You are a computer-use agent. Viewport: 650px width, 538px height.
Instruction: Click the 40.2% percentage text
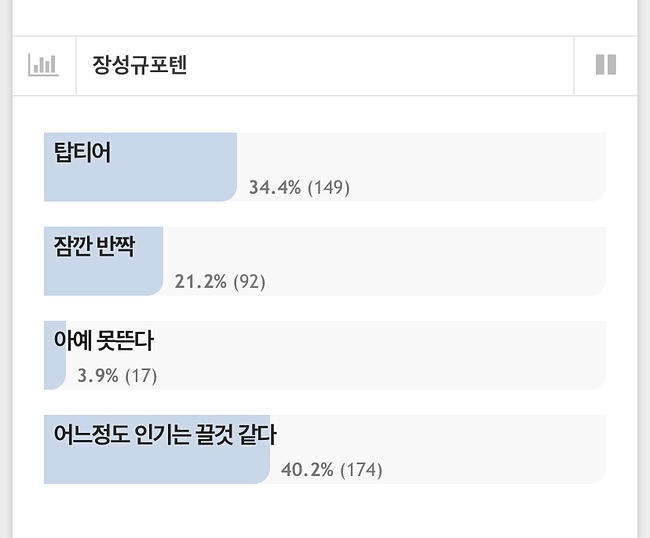(x=307, y=470)
